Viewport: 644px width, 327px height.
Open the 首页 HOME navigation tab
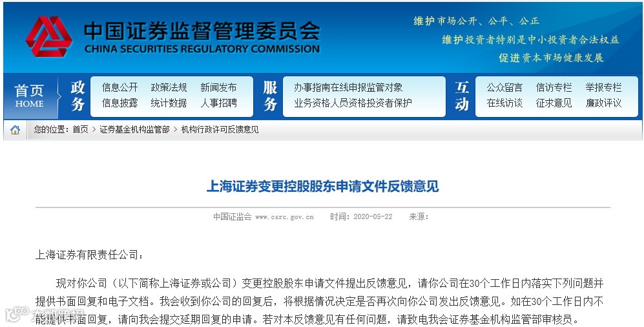click(x=29, y=96)
